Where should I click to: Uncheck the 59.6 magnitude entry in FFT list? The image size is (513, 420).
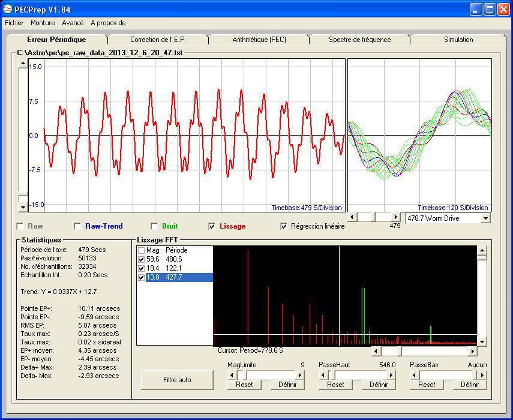[141, 259]
